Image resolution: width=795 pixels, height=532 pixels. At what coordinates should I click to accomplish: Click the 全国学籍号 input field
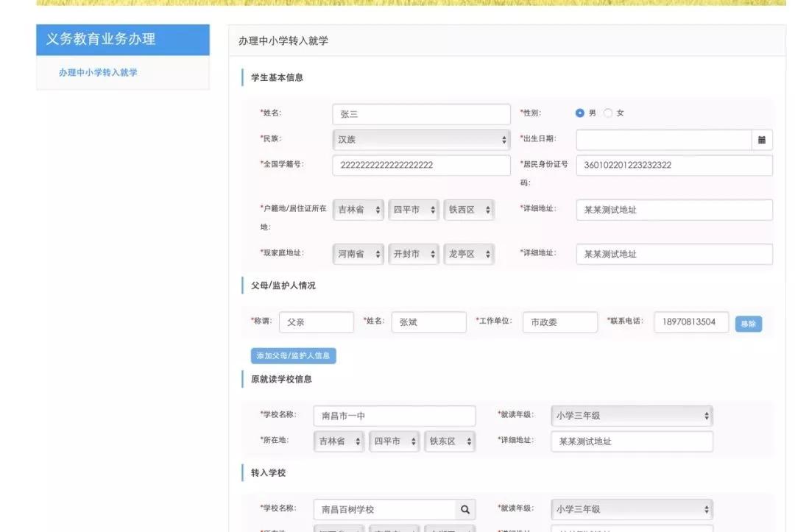pyautogui.click(x=420, y=165)
